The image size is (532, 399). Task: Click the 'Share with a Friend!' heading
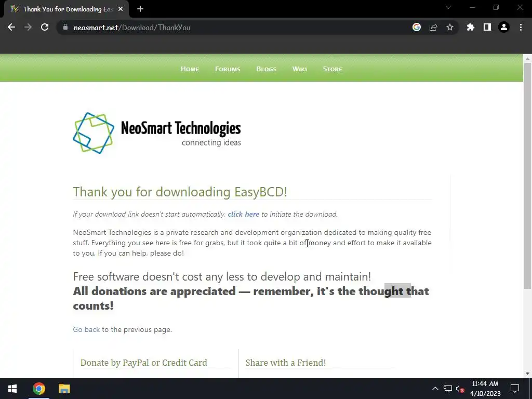[x=286, y=363]
